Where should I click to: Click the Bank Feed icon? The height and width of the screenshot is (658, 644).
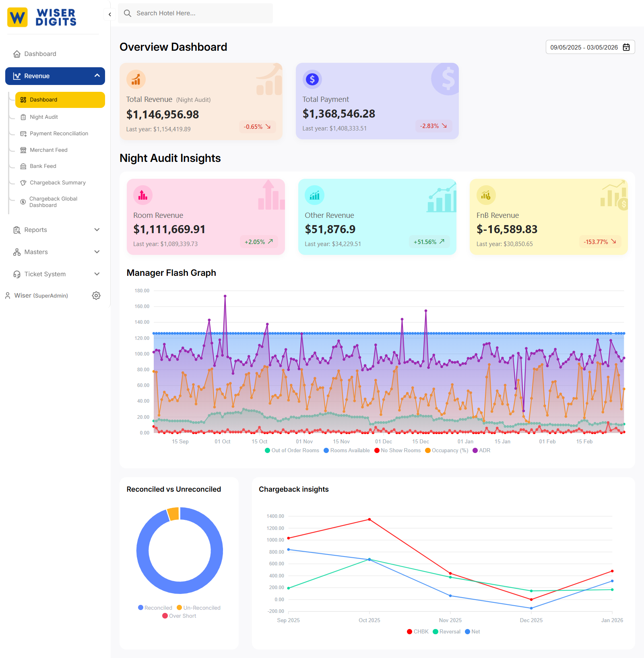(x=23, y=166)
